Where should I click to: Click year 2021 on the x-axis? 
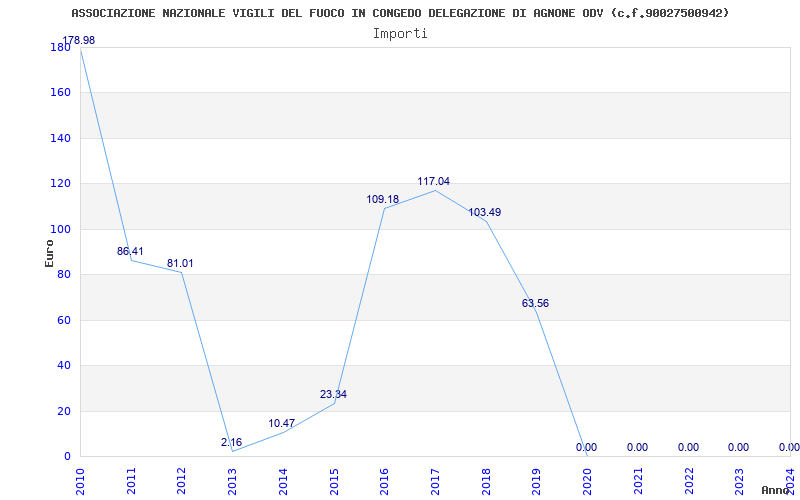coord(638,480)
